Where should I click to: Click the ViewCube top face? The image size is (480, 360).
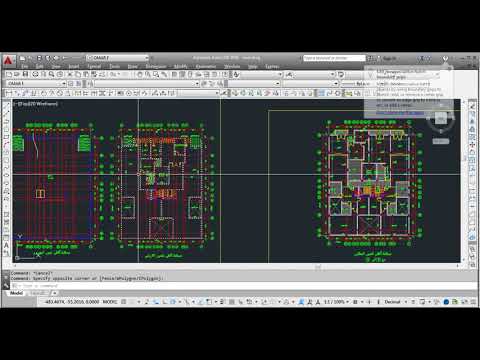pyautogui.click(x=441, y=118)
